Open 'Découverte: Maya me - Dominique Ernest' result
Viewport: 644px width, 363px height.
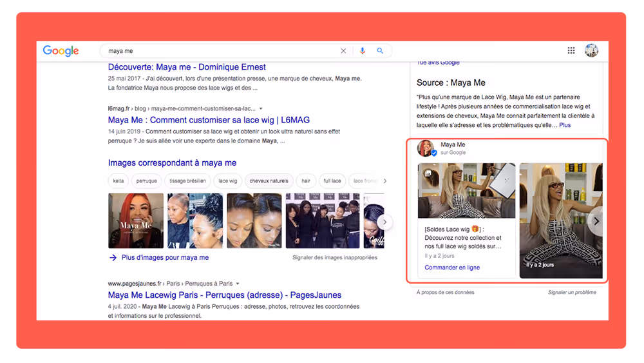[187, 67]
